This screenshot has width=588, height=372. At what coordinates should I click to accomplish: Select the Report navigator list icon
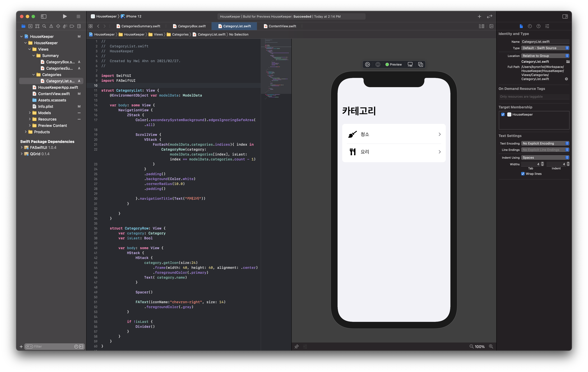tap(79, 26)
